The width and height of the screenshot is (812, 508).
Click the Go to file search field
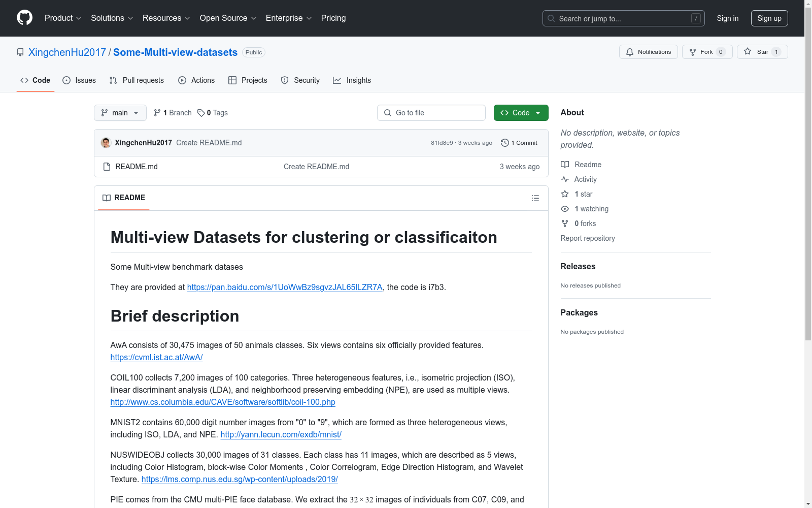point(431,113)
